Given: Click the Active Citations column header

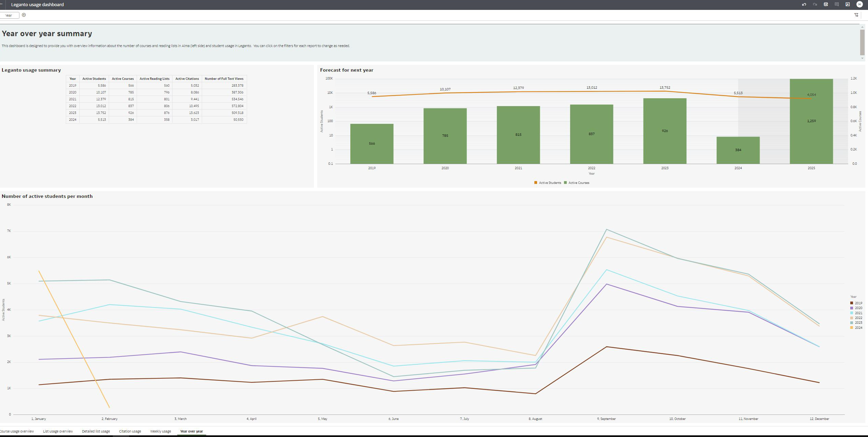Looking at the screenshot, I should (187, 79).
